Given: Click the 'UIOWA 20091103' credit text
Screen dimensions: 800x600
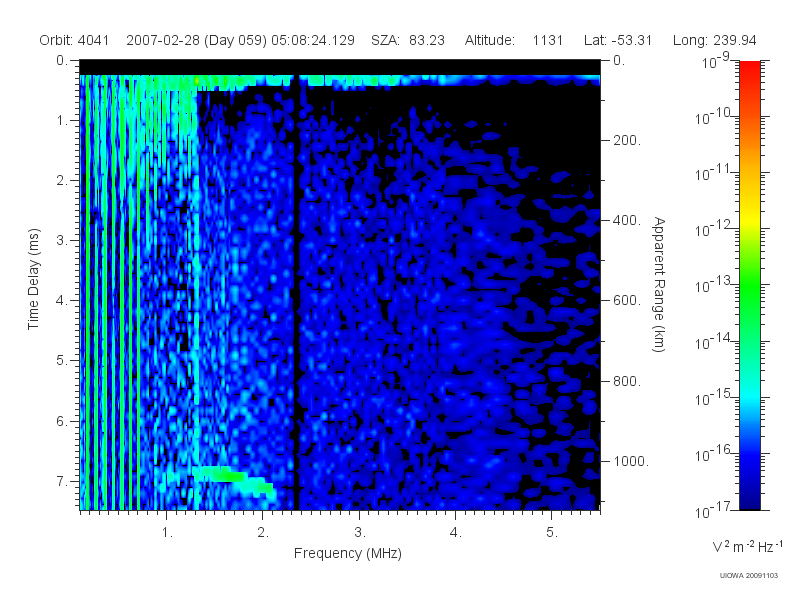Looking at the screenshot, I should pos(748,576).
